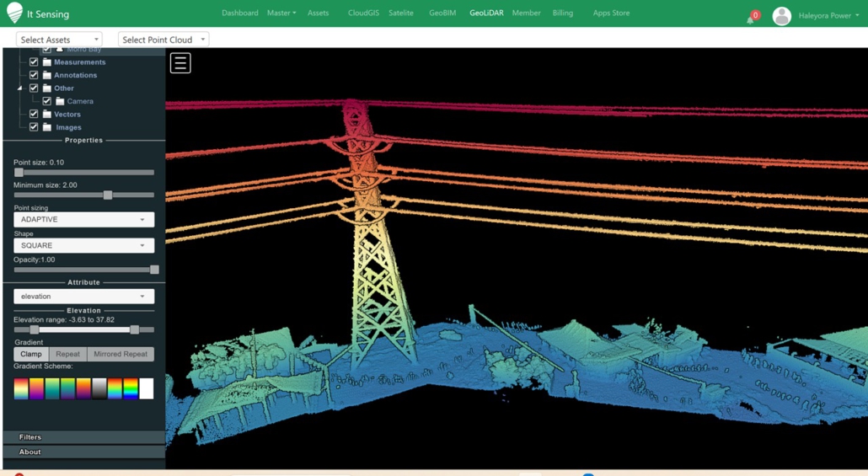
Task: Open the Point sizing ADAPTIVE dropdown
Action: (x=83, y=220)
